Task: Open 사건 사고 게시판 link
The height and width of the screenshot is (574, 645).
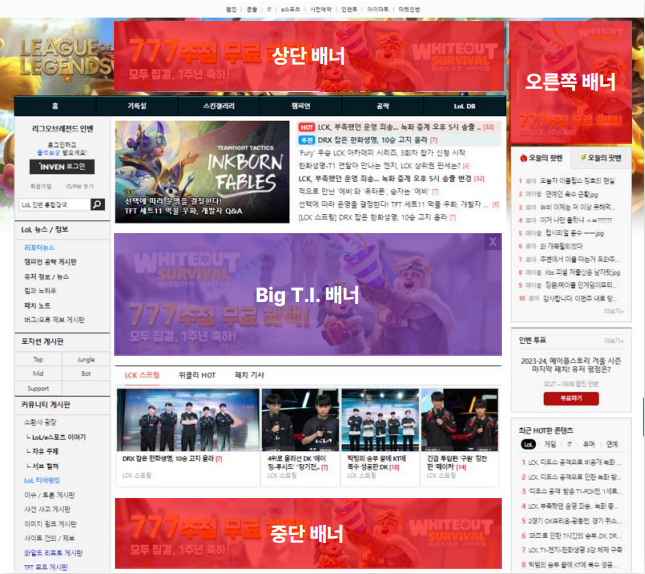Action: tap(47, 509)
